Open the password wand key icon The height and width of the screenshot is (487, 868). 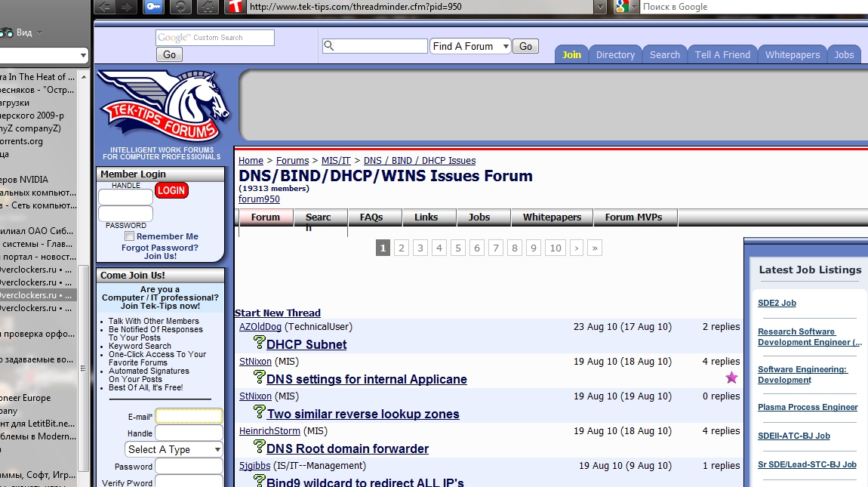click(153, 7)
